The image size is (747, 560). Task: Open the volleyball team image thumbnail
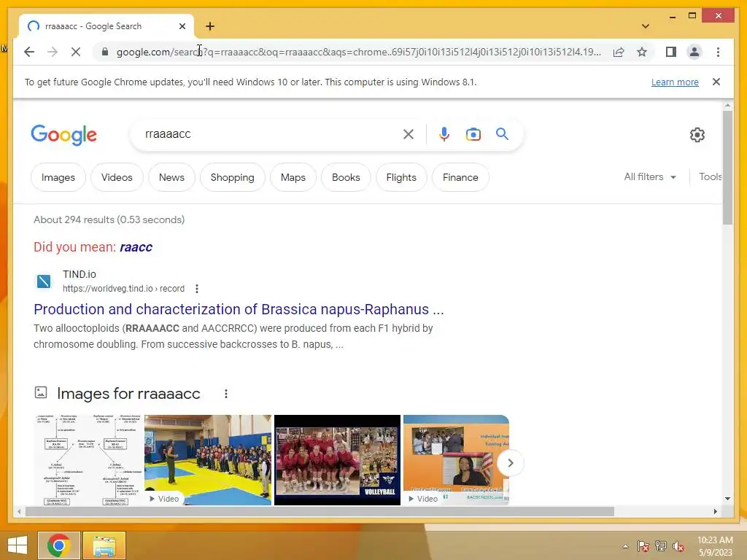337,460
